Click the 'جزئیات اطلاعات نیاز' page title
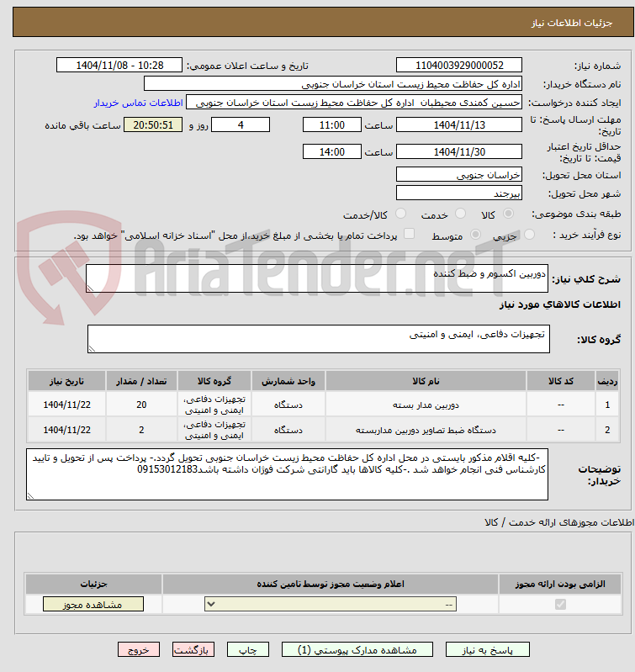Image resolution: width=635 pixels, height=672 pixels. coord(572,23)
